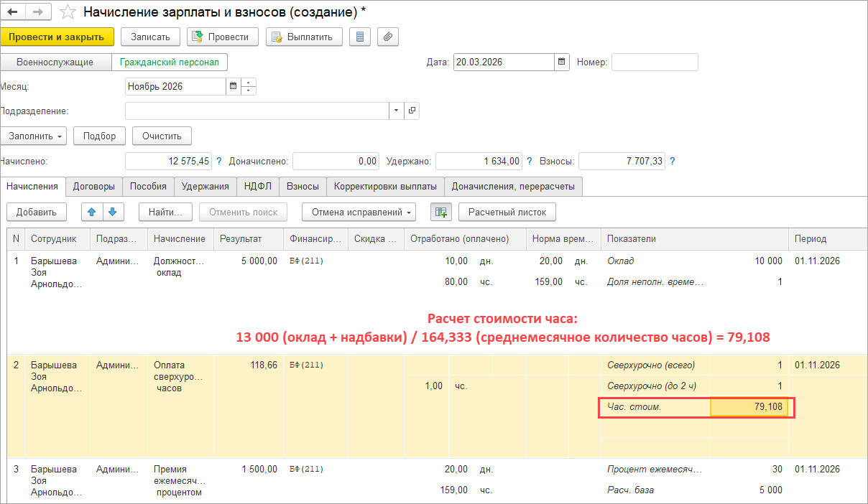Add document to favorites with star icon

[x=67, y=11]
